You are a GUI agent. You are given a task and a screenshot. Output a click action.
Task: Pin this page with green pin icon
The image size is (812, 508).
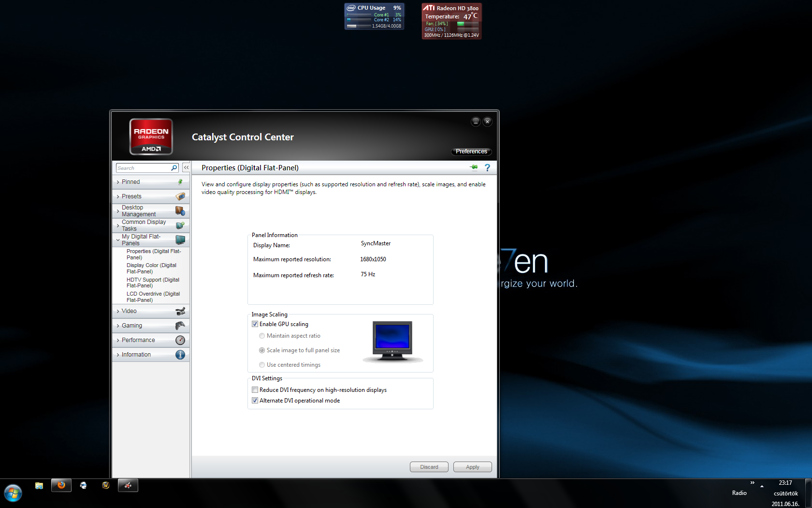coord(474,167)
